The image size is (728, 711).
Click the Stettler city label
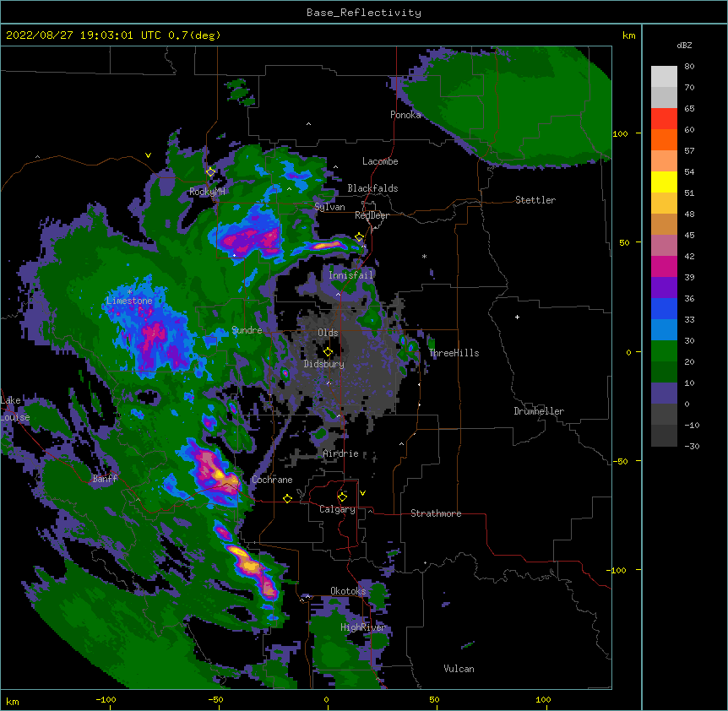click(535, 200)
